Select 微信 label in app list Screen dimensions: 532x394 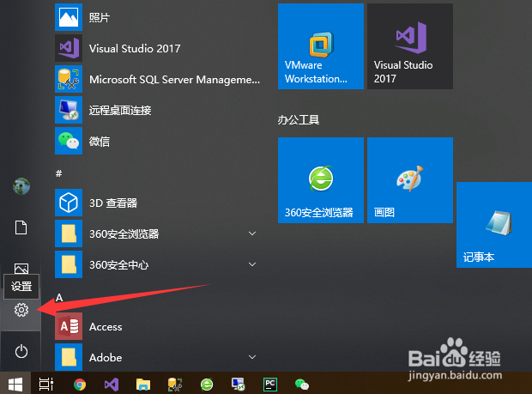pos(100,141)
